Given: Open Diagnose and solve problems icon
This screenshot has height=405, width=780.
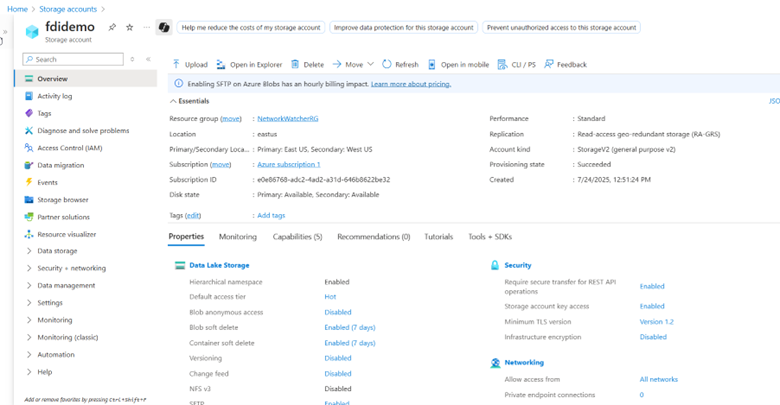Looking at the screenshot, I should (29, 130).
